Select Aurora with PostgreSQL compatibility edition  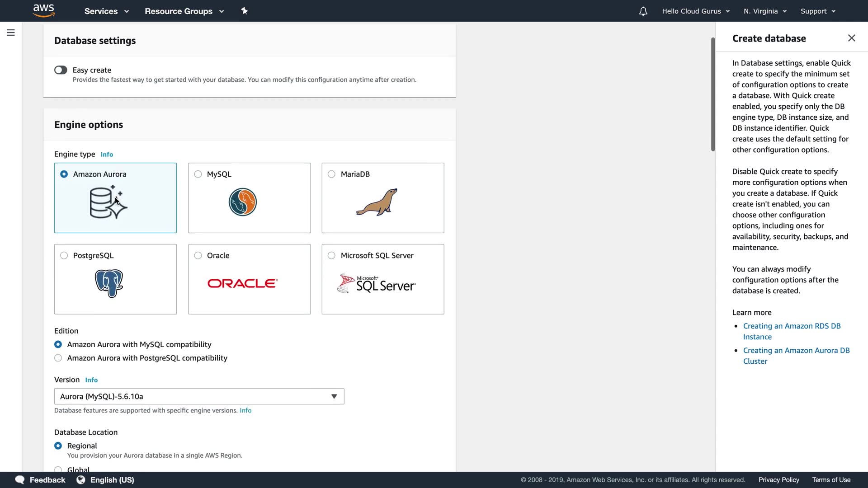tap(58, 358)
